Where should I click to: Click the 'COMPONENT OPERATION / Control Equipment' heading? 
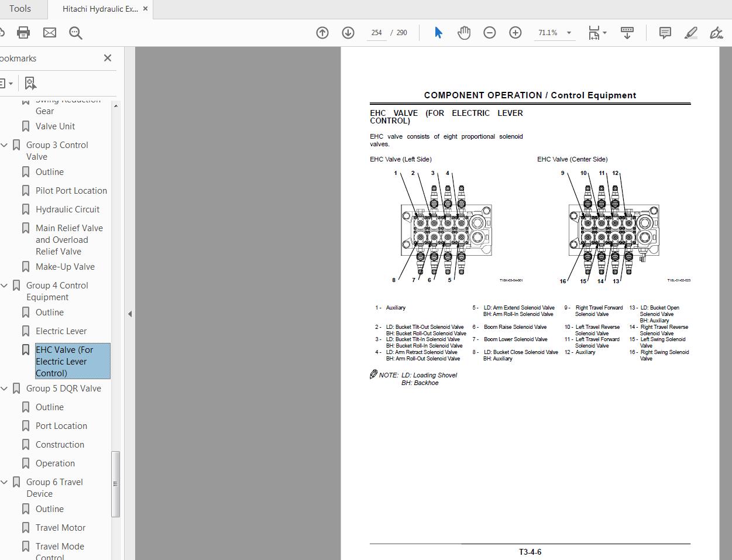pos(530,95)
